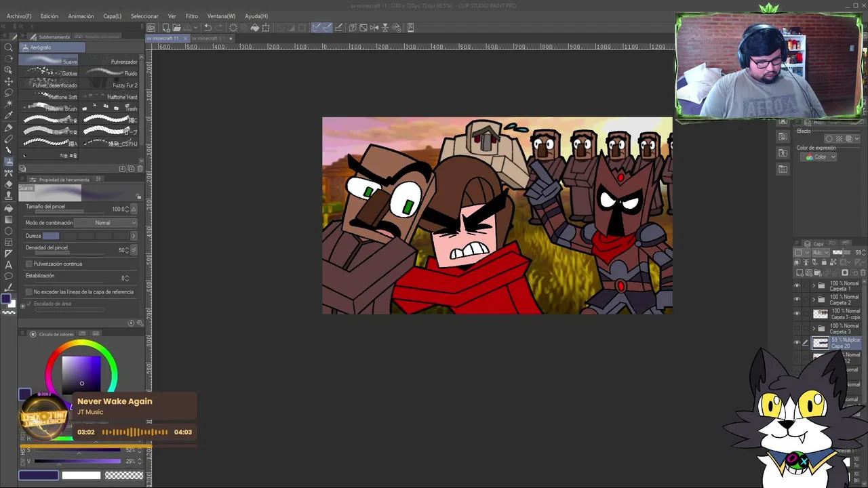Toggle snap to ruler in command bar
This screenshot has height=488, width=868.
(316, 28)
